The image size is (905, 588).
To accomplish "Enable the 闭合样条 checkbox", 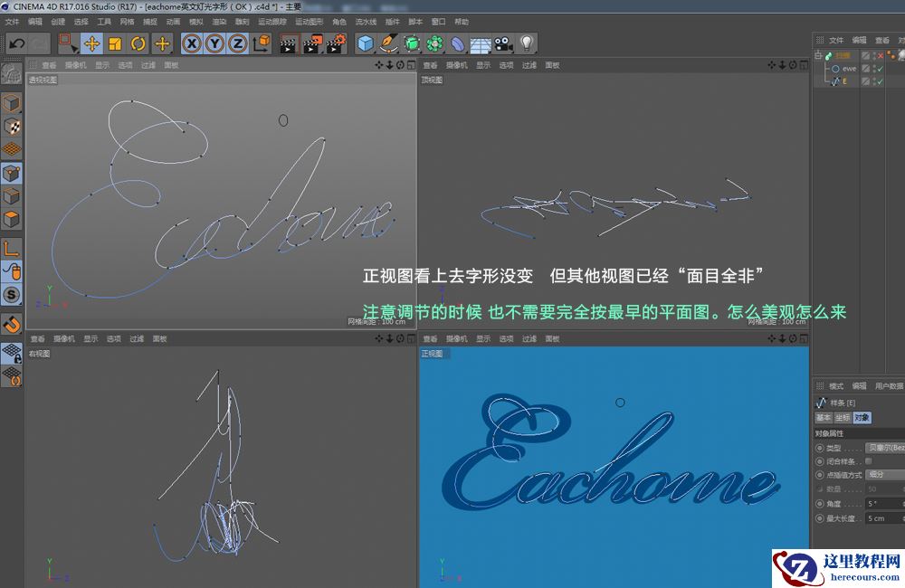I will pyautogui.click(x=870, y=460).
